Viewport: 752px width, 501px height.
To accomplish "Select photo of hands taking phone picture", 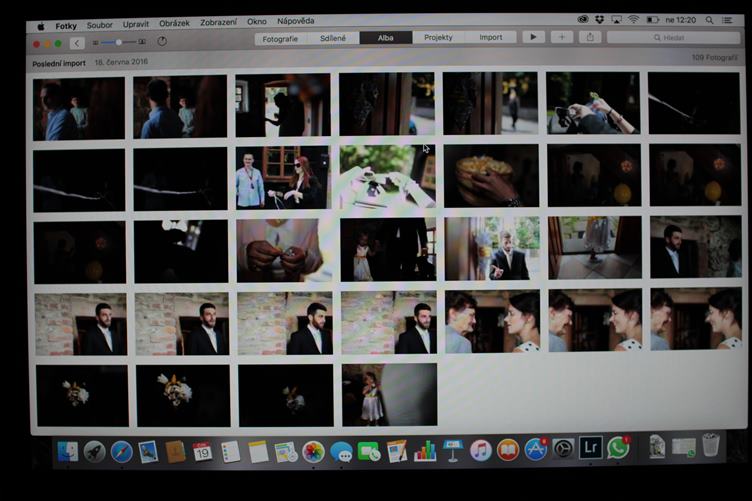I will point(593,103).
